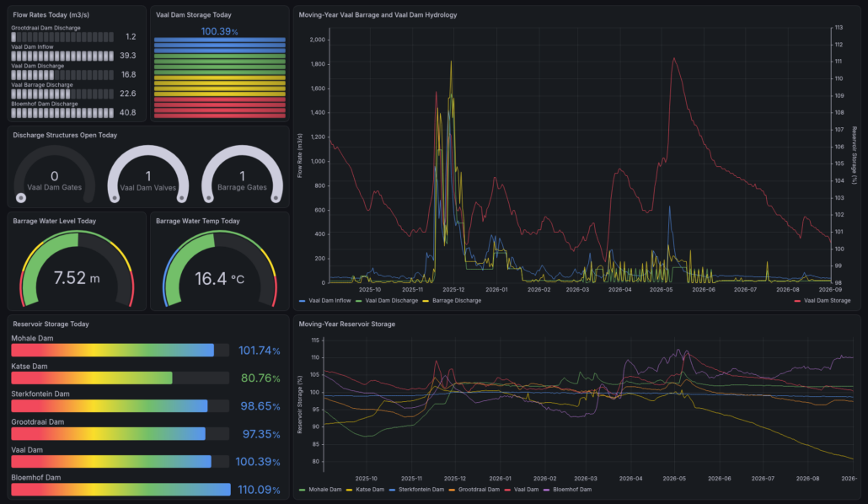The height and width of the screenshot is (504, 868).
Task: Open Barrage Water Temp Today panel title
Action: pos(198,221)
